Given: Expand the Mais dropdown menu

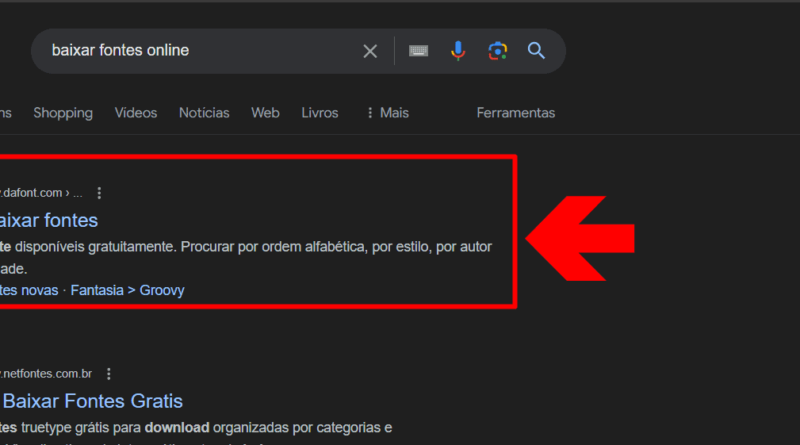Looking at the screenshot, I should (x=388, y=113).
